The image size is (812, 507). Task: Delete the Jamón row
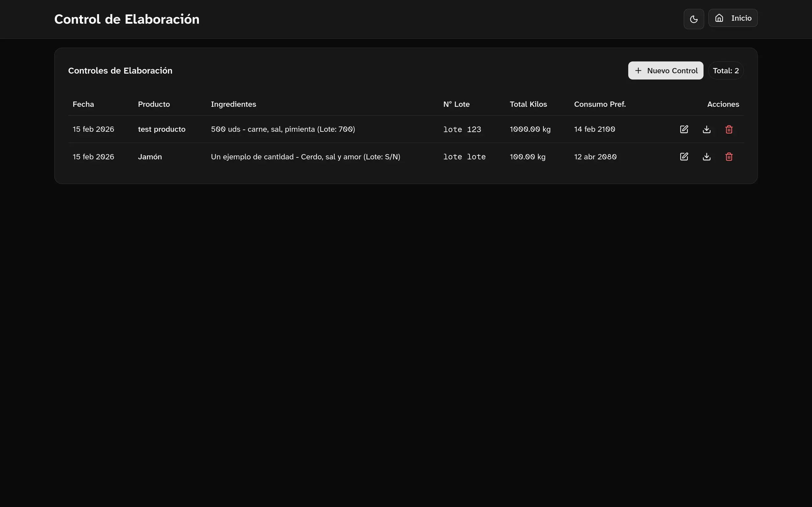pyautogui.click(x=729, y=157)
